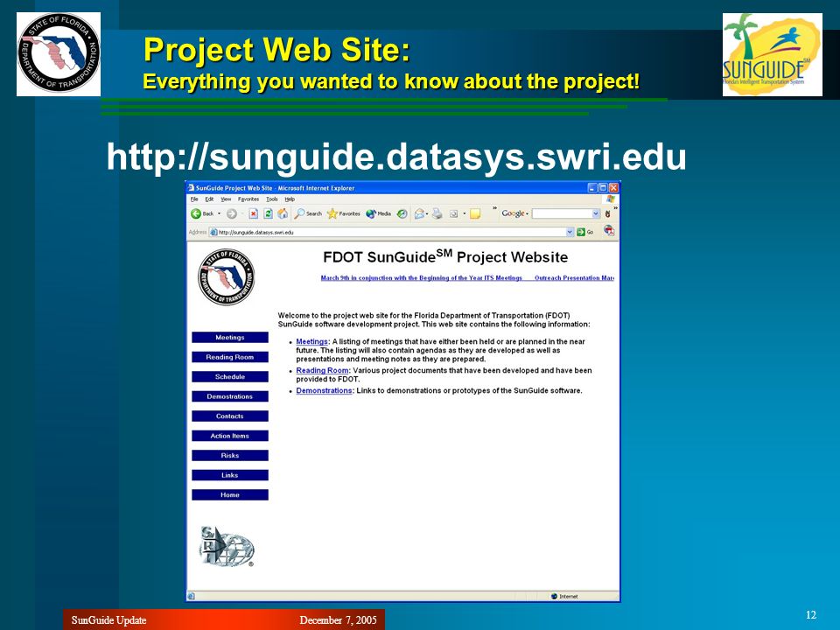Click the Forward arrow button

point(231,213)
